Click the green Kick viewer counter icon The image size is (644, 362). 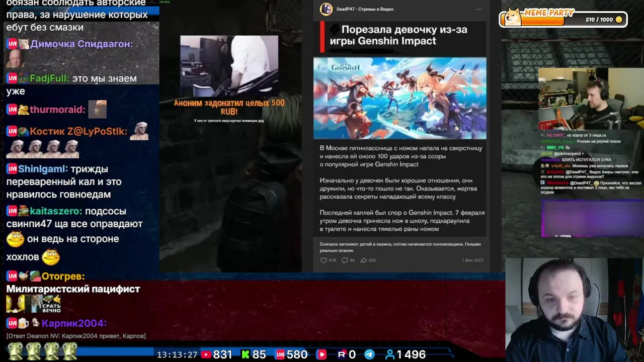246,354
